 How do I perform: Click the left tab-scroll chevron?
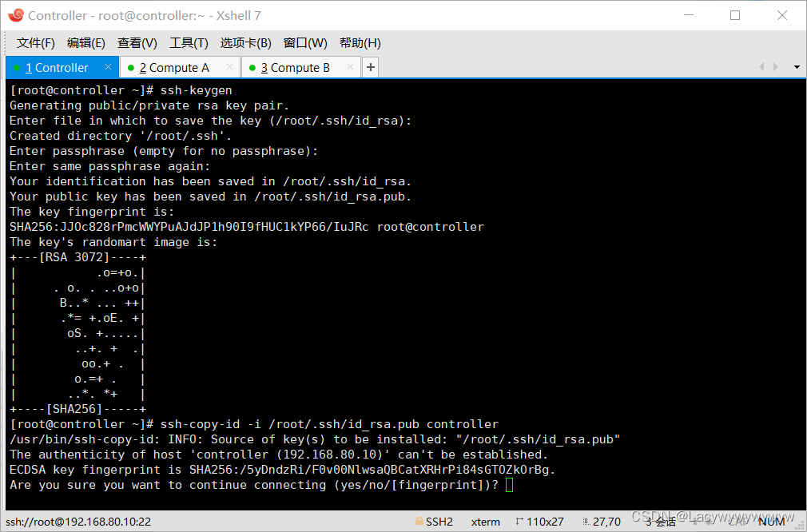761,67
